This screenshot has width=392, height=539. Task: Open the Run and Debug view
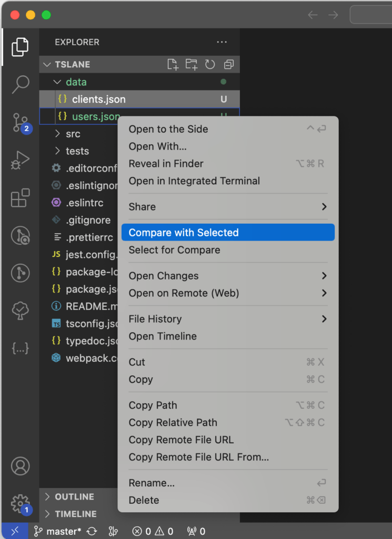(x=20, y=159)
